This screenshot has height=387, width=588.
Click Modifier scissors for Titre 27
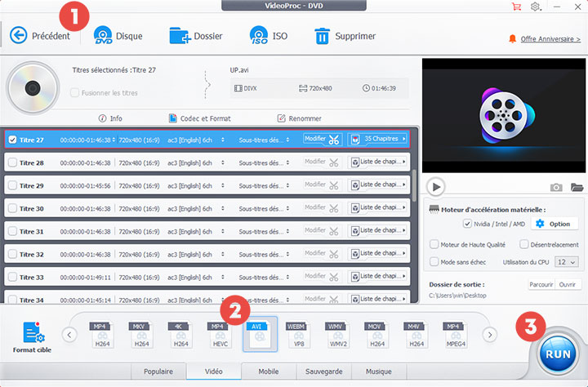pyautogui.click(x=323, y=140)
